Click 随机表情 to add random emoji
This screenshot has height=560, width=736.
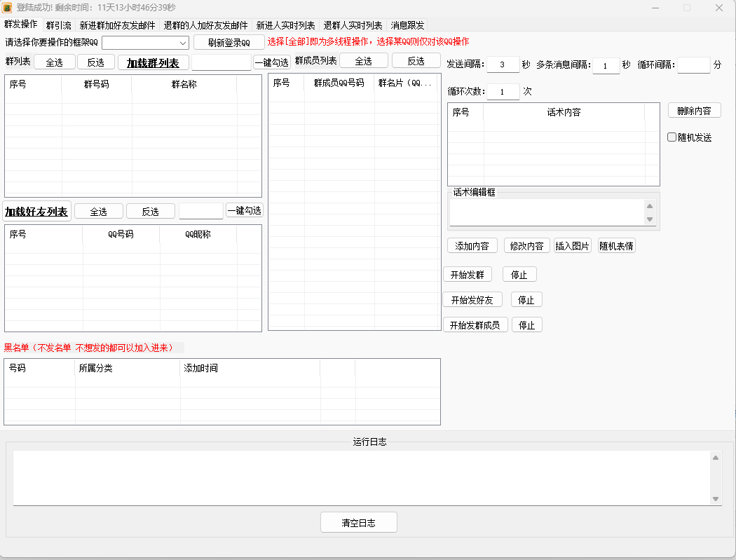pyautogui.click(x=616, y=245)
